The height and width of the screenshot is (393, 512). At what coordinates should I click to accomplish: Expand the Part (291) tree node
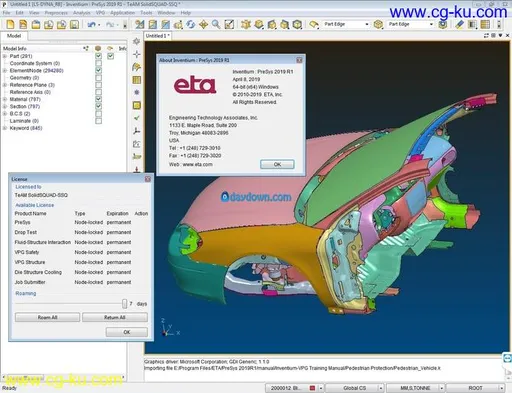click(5, 56)
